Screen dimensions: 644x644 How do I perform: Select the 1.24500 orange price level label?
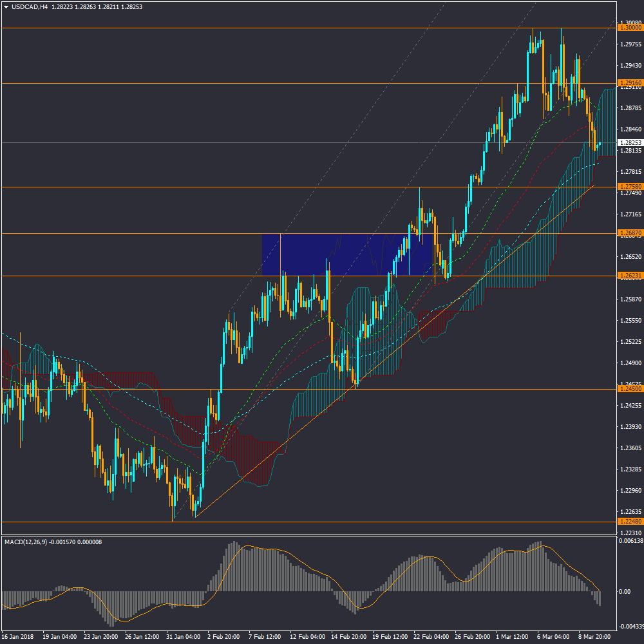(630, 389)
